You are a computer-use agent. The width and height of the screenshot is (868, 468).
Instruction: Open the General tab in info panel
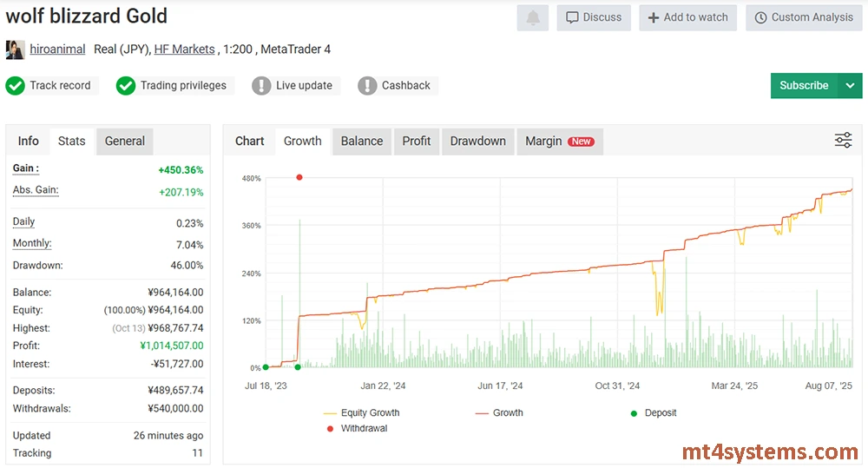click(125, 142)
